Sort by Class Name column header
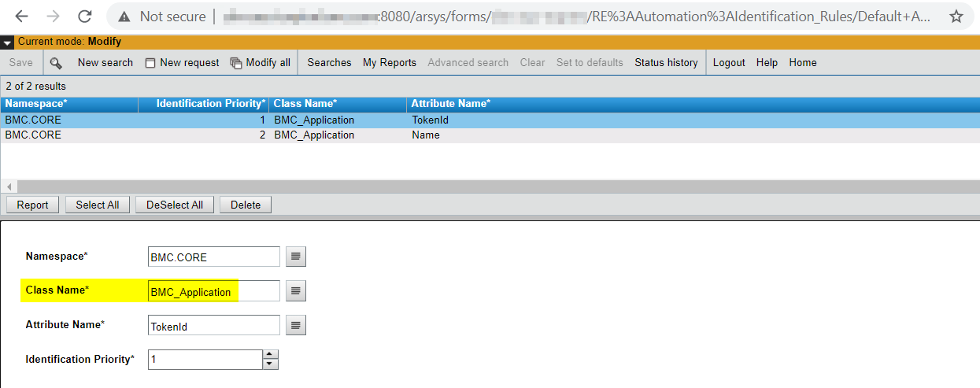This screenshot has width=980, height=388. [338, 104]
